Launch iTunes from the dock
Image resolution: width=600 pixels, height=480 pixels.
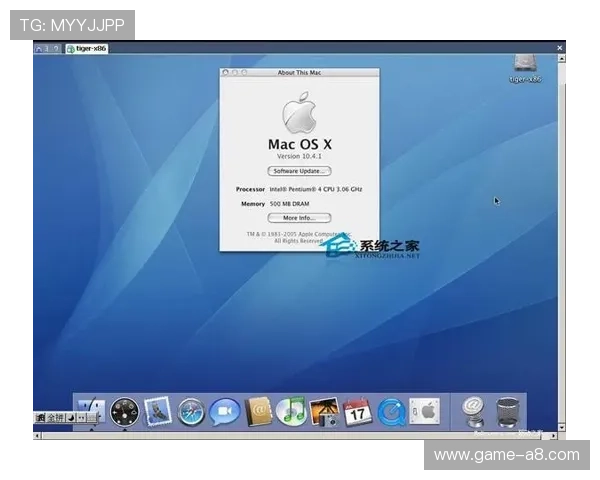(x=291, y=410)
